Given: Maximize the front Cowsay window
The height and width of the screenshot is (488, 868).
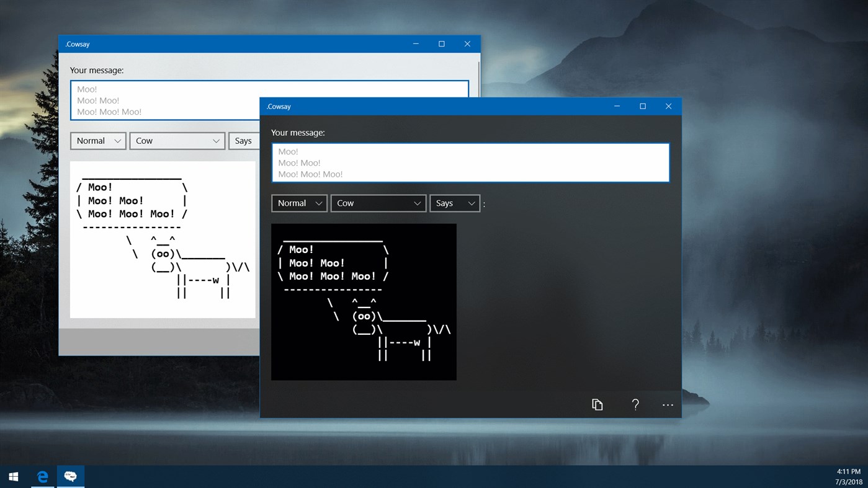Looking at the screenshot, I should pos(642,106).
